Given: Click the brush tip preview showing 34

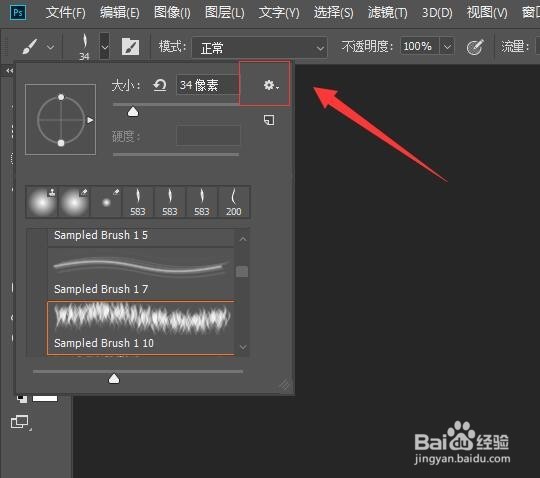Looking at the screenshot, I should click(84, 47).
